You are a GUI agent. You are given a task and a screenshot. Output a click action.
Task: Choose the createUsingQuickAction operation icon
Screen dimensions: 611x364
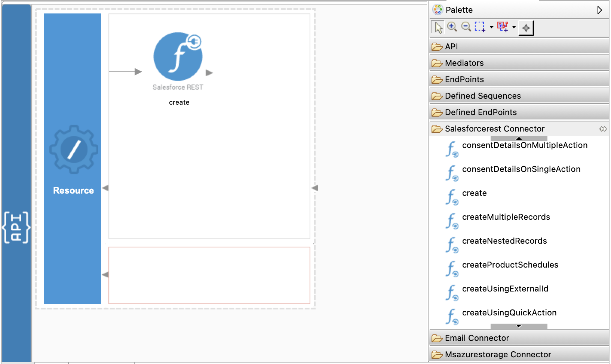tap(452, 317)
